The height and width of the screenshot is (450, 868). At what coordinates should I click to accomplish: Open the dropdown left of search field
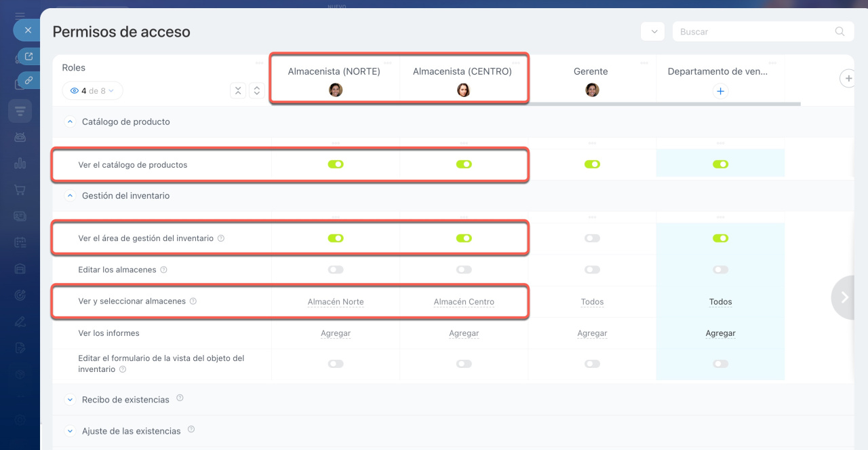pyautogui.click(x=652, y=31)
